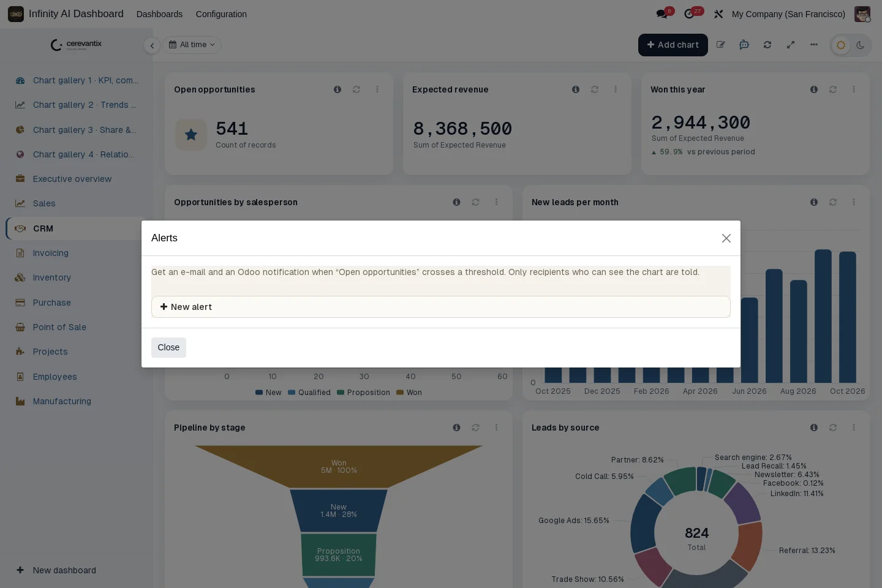Switch to dark mode moon toggle
The width and height of the screenshot is (882, 588).
(861, 45)
